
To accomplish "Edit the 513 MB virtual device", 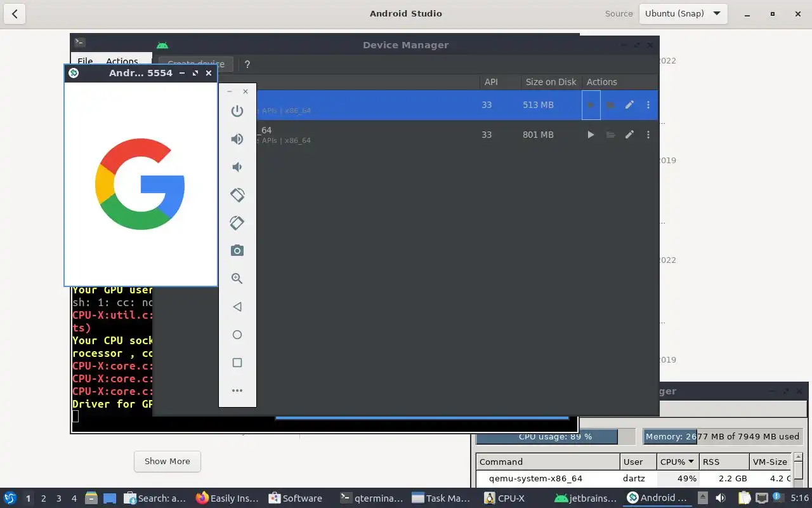I will pyautogui.click(x=629, y=105).
